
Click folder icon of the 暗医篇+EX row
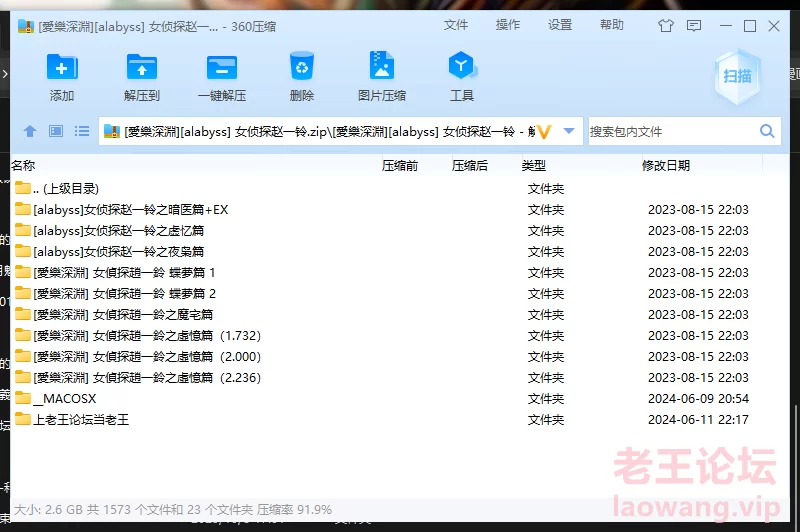click(x=22, y=209)
